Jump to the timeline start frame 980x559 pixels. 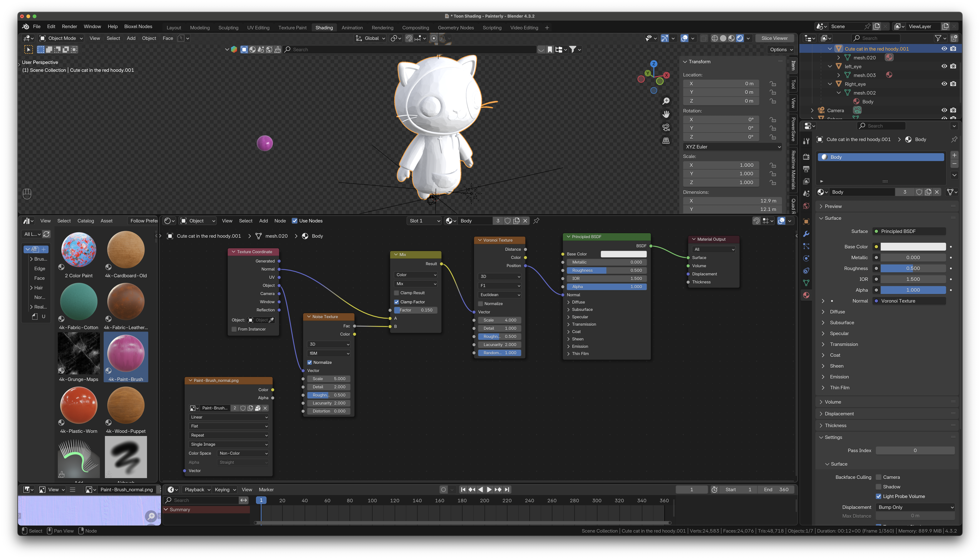point(463,490)
